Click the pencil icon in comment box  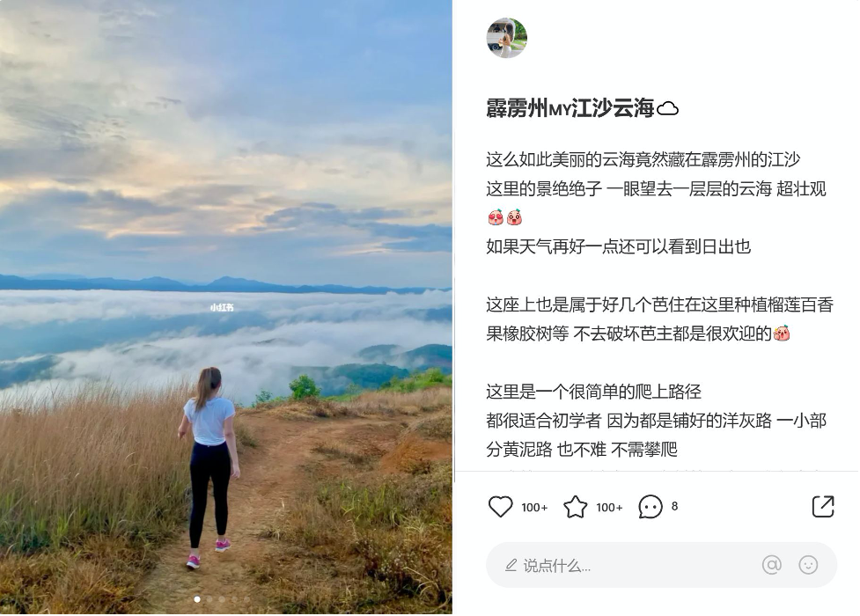pyautogui.click(x=511, y=565)
